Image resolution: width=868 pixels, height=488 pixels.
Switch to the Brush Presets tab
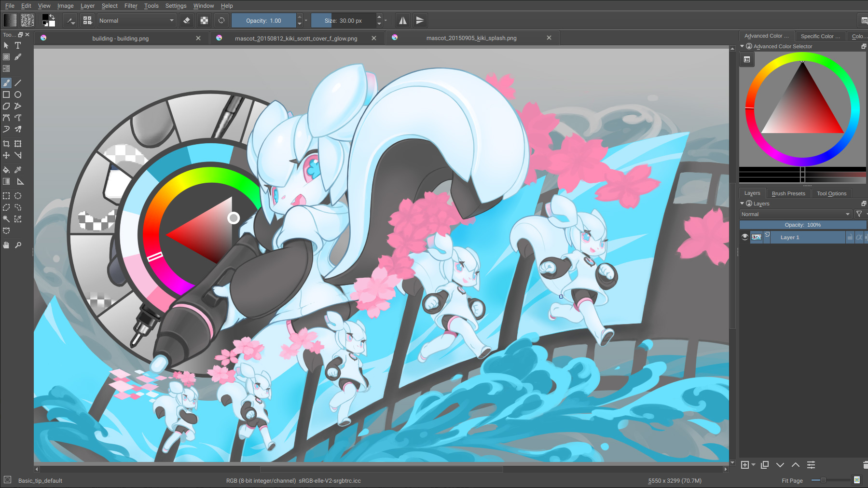788,193
